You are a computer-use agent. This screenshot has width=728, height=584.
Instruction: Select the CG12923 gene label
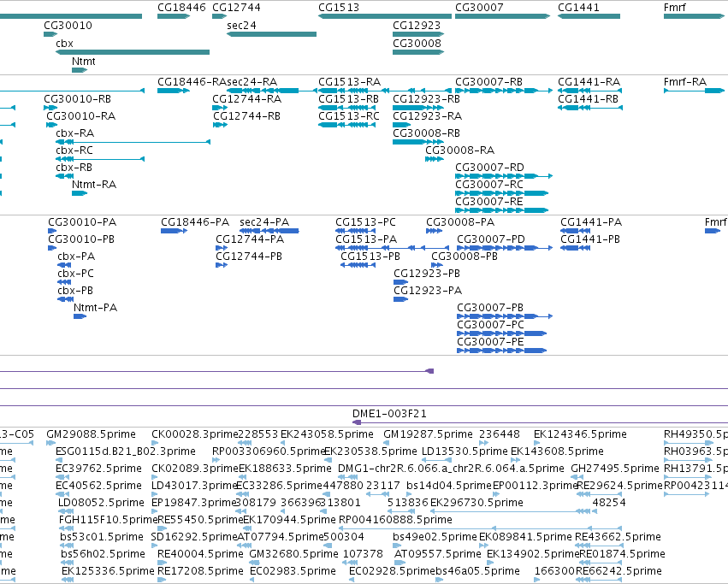(x=417, y=26)
